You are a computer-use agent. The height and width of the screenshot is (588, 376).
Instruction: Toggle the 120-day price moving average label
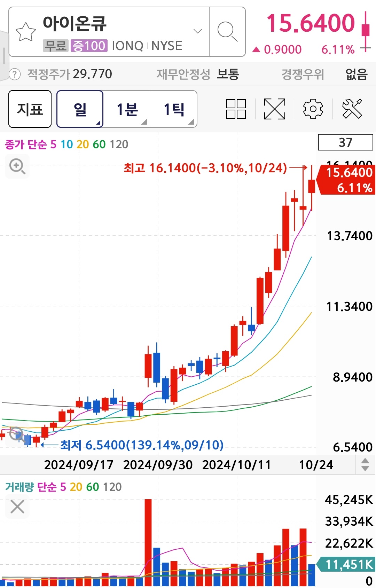pyautogui.click(x=119, y=144)
